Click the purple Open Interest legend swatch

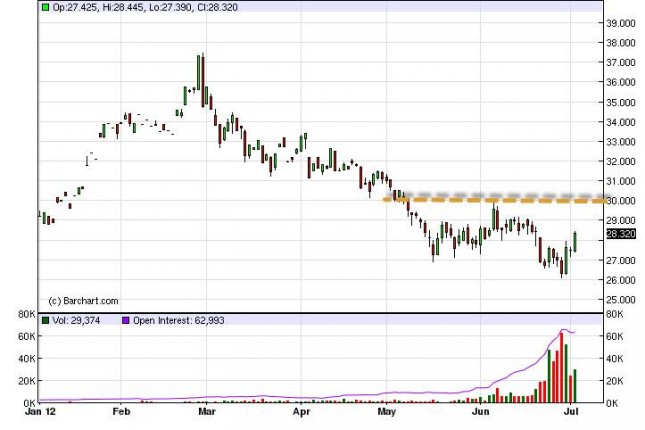126,320
